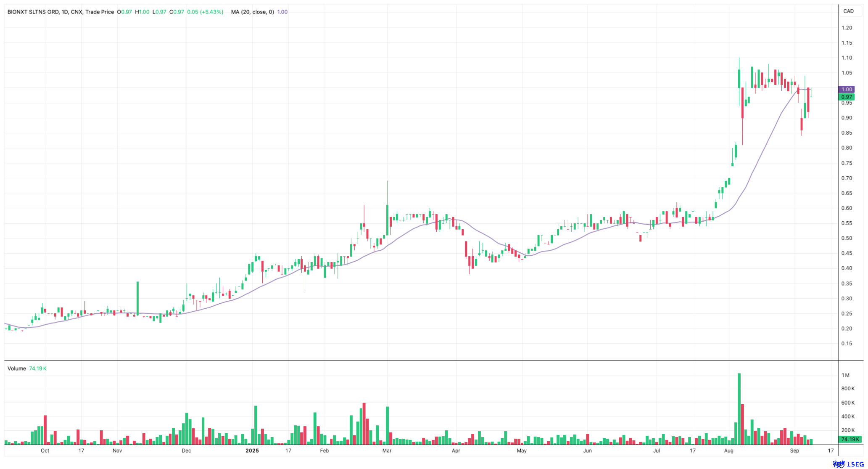Click the BIONXT SLTNS ORD chart title
The image size is (868, 469).
click(33, 12)
